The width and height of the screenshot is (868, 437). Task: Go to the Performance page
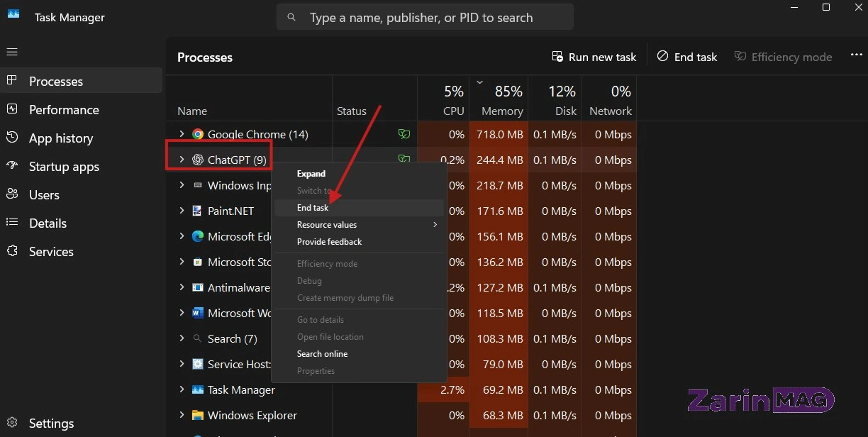point(82,110)
